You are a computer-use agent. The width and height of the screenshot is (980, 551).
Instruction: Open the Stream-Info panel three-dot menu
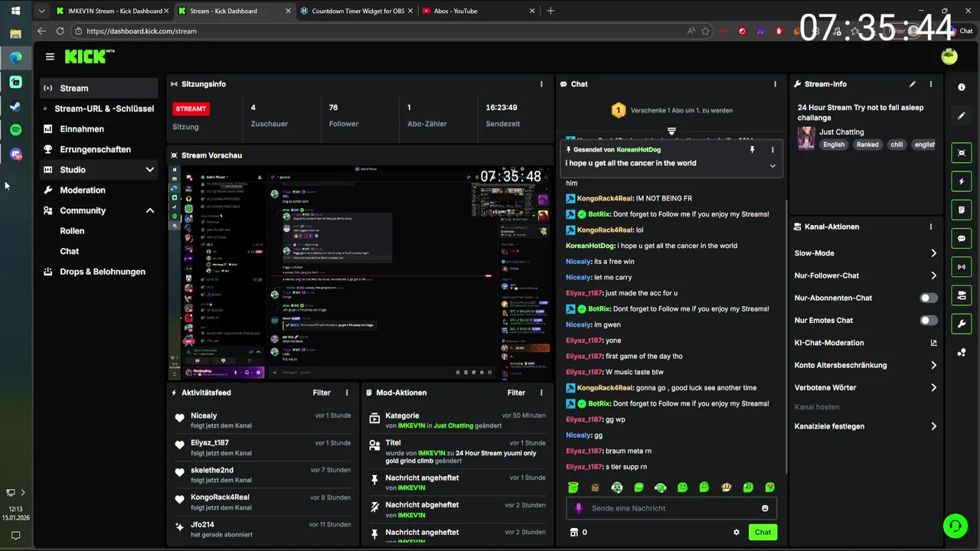click(x=931, y=84)
